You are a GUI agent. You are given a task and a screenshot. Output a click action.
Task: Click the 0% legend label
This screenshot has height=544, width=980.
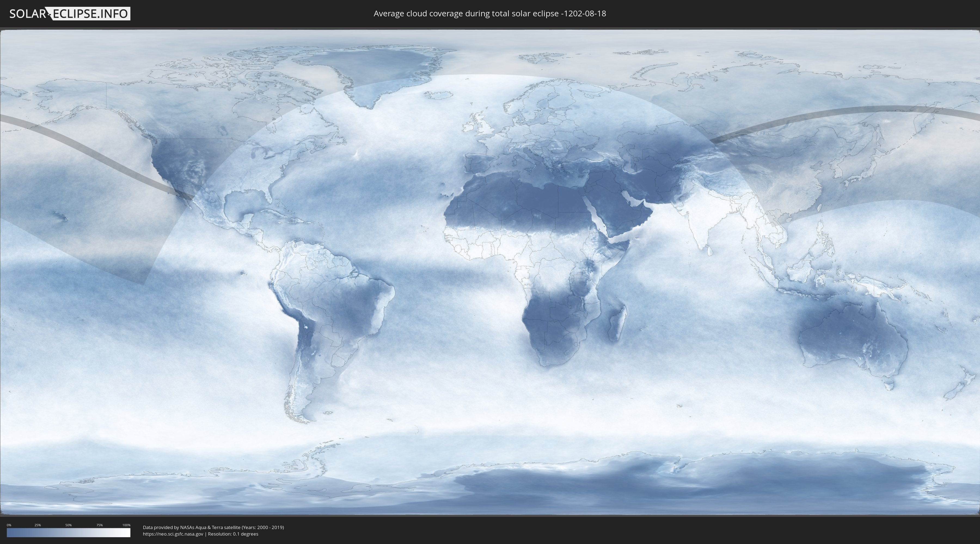(9, 525)
